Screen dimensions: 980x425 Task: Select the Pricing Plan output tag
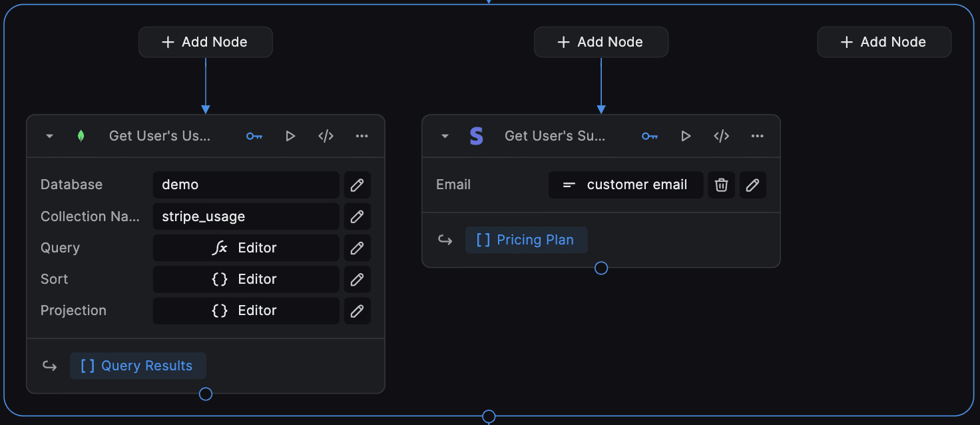coord(526,240)
